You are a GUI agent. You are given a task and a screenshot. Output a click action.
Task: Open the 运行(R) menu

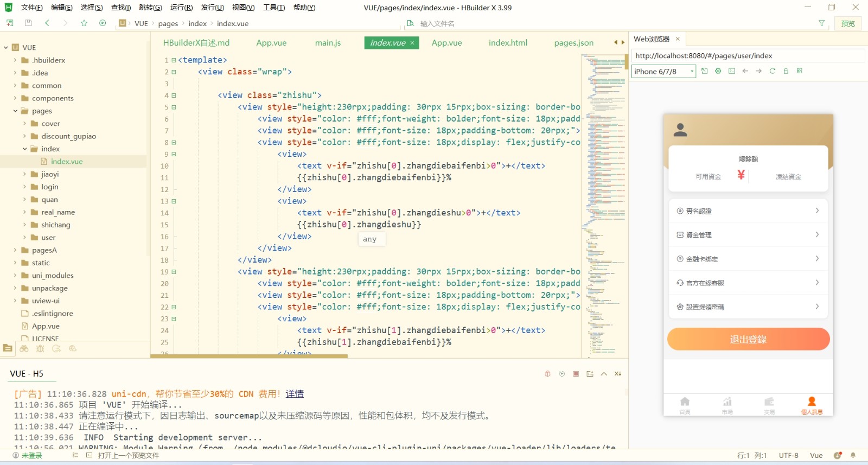pyautogui.click(x=181, y=8)
